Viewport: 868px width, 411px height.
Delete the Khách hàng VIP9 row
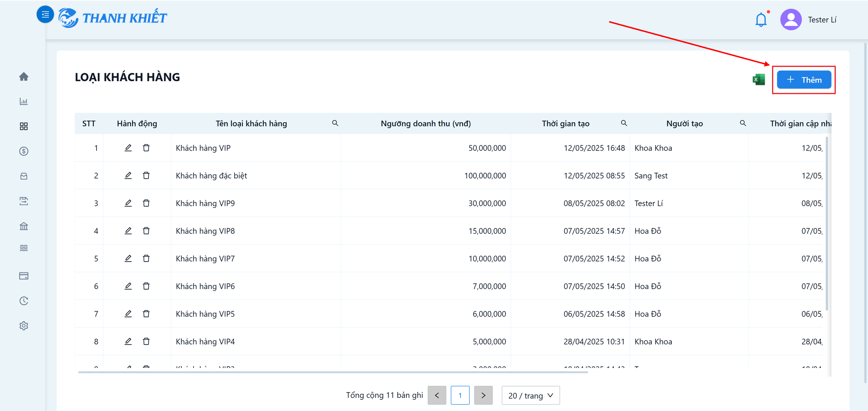146,203
